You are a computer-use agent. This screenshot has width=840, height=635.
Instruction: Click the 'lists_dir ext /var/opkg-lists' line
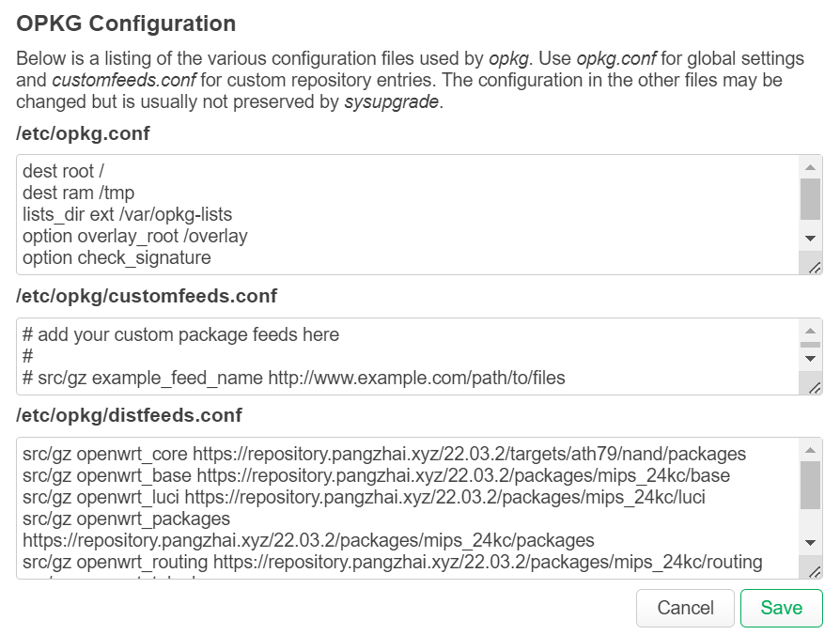pos(128,214)
